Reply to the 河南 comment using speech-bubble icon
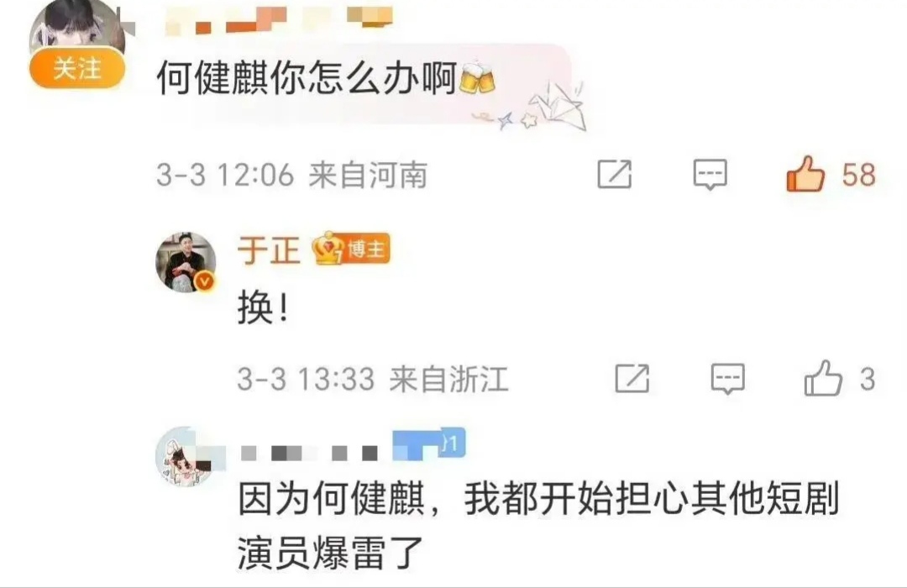Viewport: 907px width, 588px height. [710, 174]
